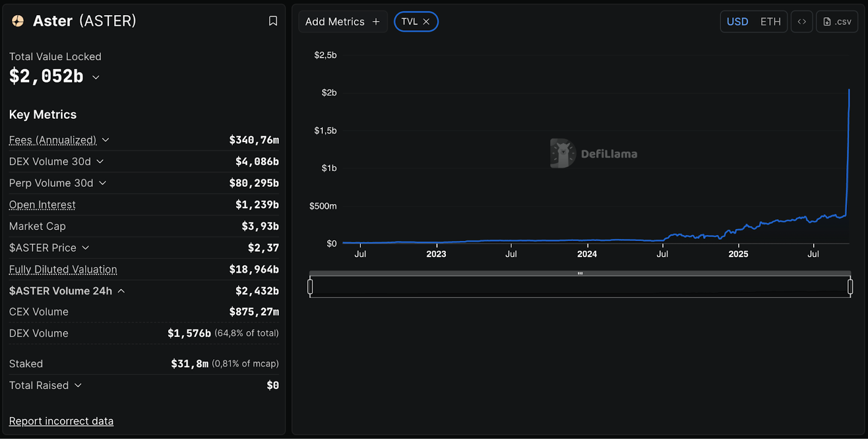Click the $18,964b valuation value
The height and width of the screenshot is (439, 868).
[x=254, y=270]
